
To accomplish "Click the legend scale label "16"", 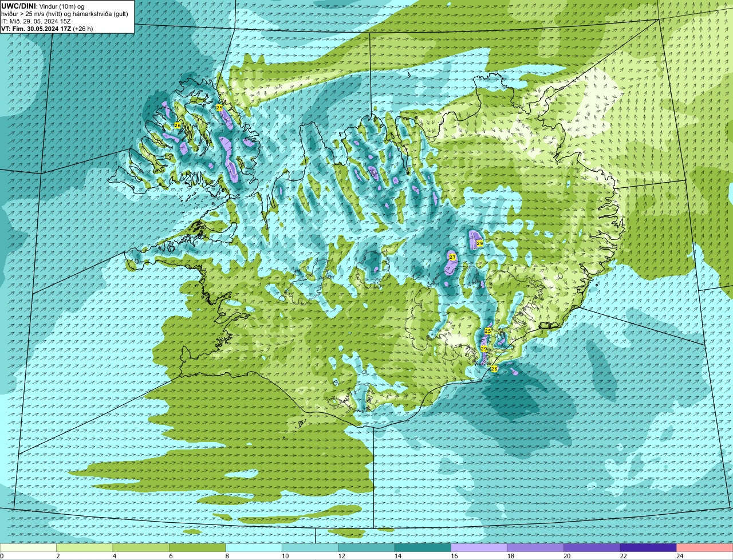I will click(x=455, y=556).
